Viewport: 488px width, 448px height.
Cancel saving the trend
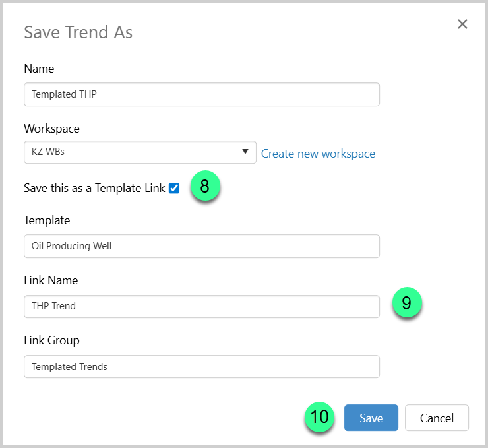pos(437,418)
